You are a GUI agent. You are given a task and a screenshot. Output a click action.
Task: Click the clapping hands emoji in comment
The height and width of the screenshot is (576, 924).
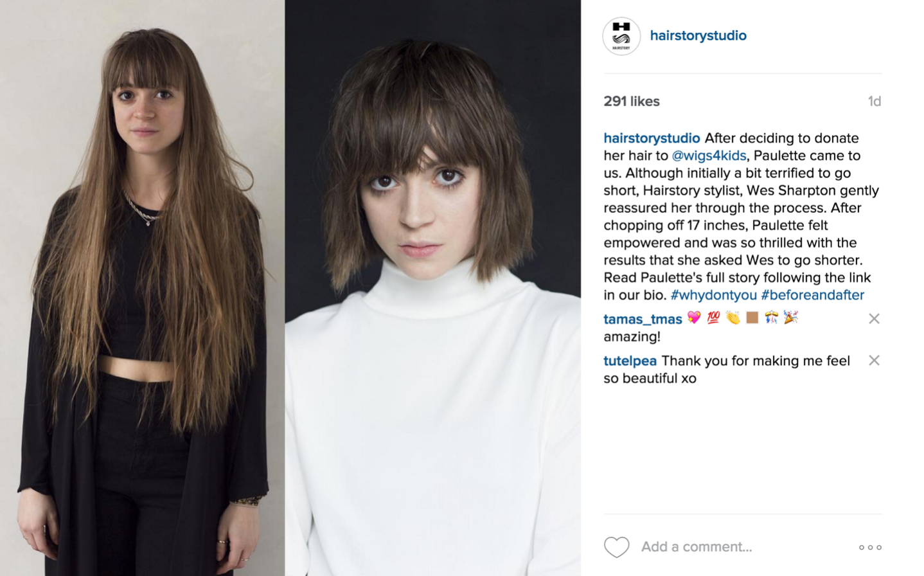[733, 318]
